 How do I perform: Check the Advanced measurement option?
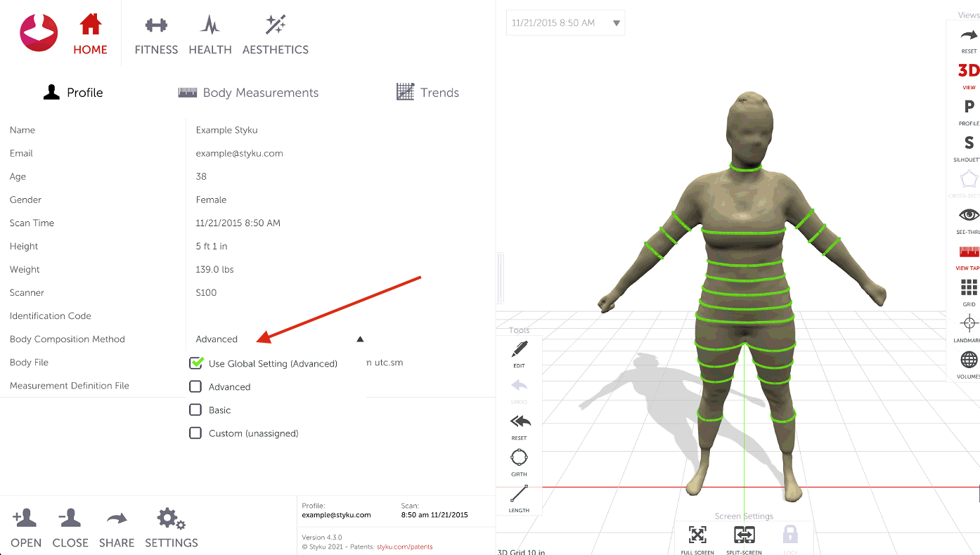click(x=195, y=386)
